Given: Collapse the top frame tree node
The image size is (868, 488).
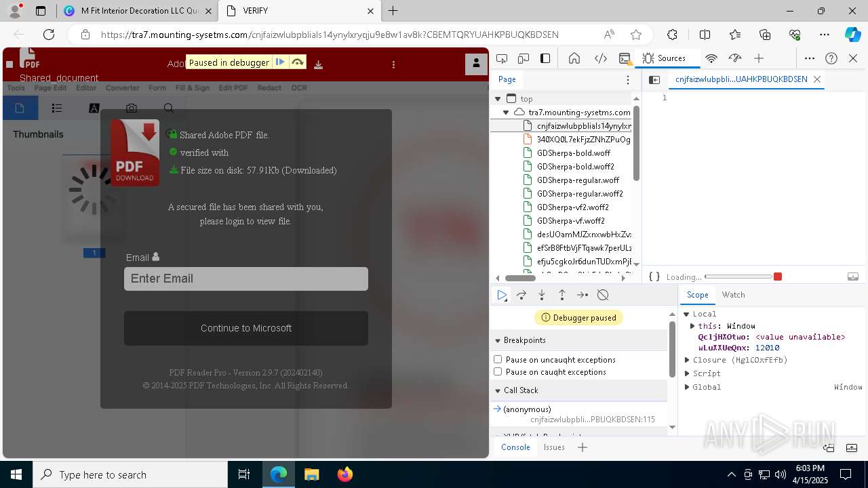Looking at the screenshot, I should coord(498,99).
